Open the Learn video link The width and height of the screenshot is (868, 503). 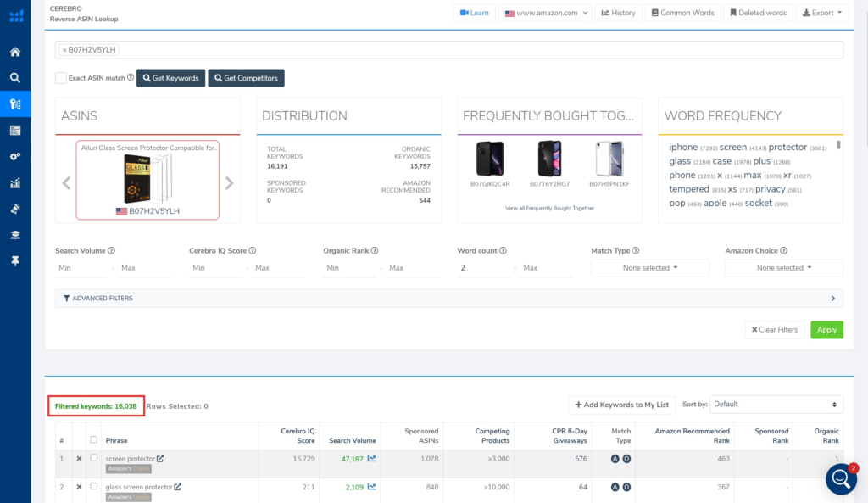pyautogui.click(x=475, y=13)
